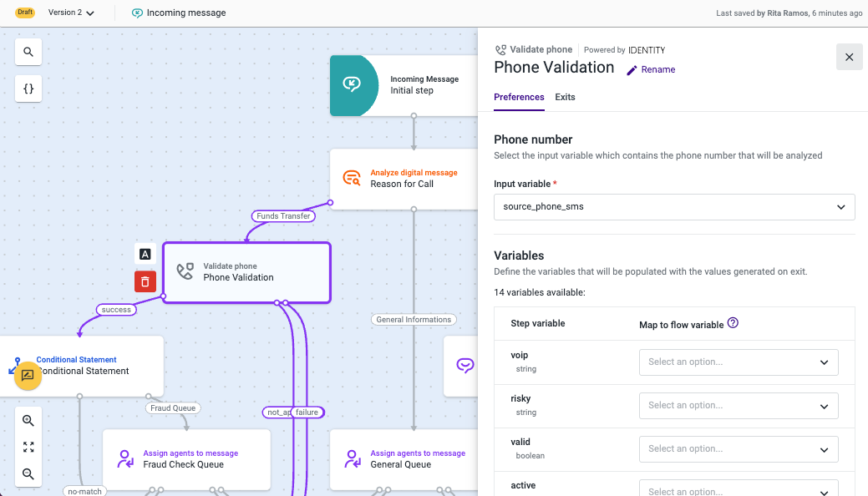Click the Incoming message flow title

[186, 13]
